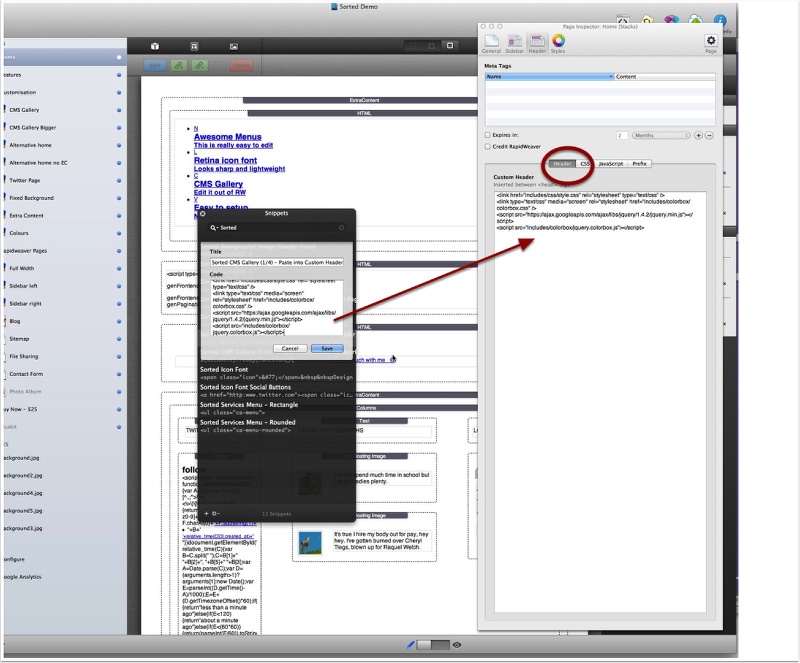This screenshot has height=663, width=800.
Task: Select the Contact Form page
Action: (x=26, y=374)
